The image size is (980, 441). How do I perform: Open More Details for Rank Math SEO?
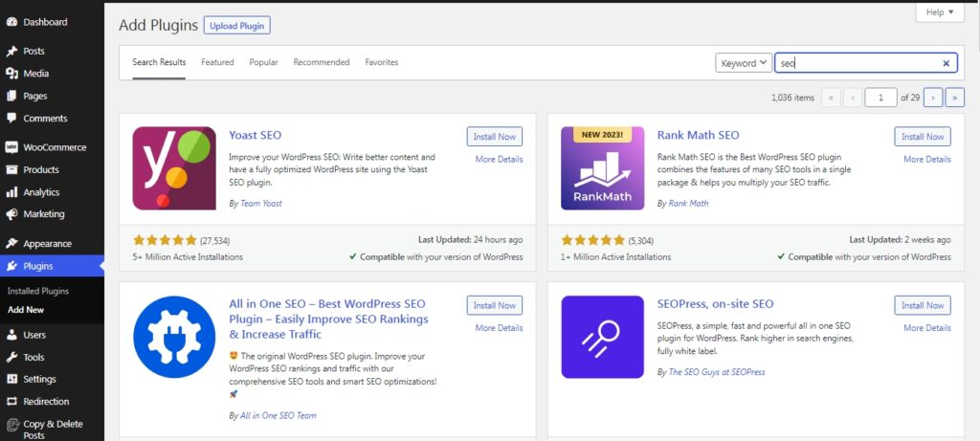[x=926, y=160]
